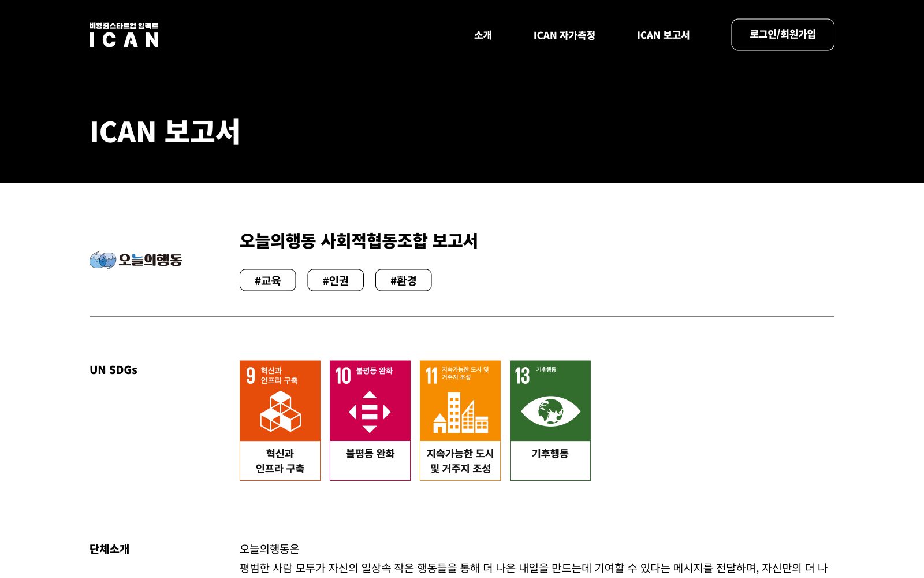Click the SDG 10 arrows icon
Screen dimensions: 924x578
370,412
